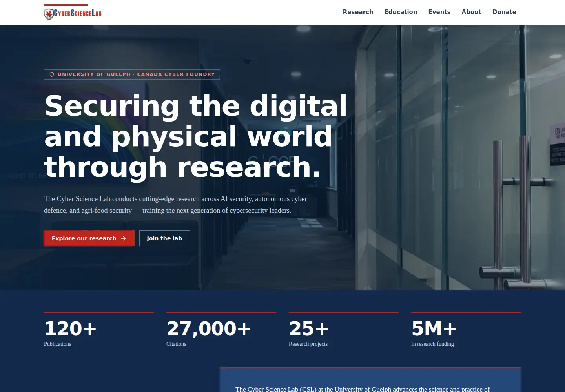This screenshot has height=392, width=565.
Task: Select the hero paragraph about the Cyber Science Lab
Action: coord(175,205)
